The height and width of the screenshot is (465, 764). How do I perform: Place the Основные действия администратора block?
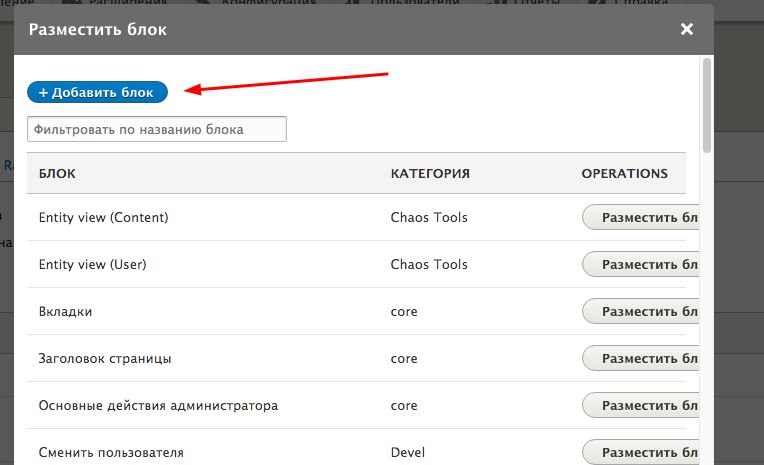pos(641,406)
